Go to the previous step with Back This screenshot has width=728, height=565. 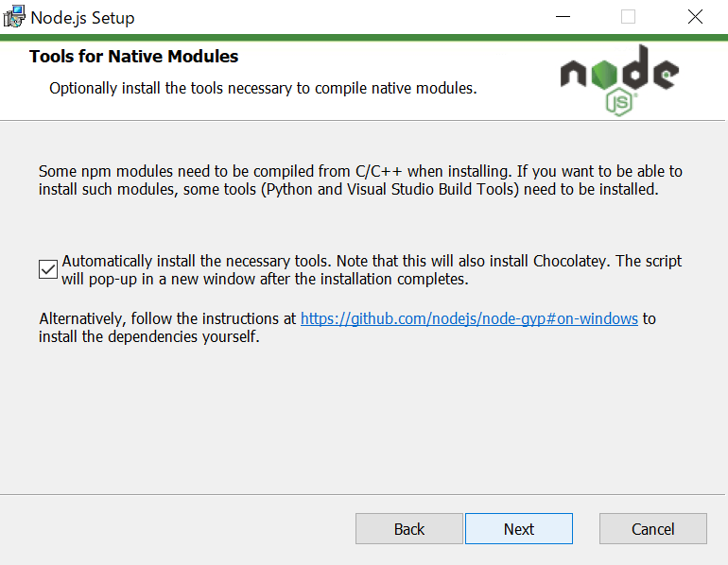(409, 529)
